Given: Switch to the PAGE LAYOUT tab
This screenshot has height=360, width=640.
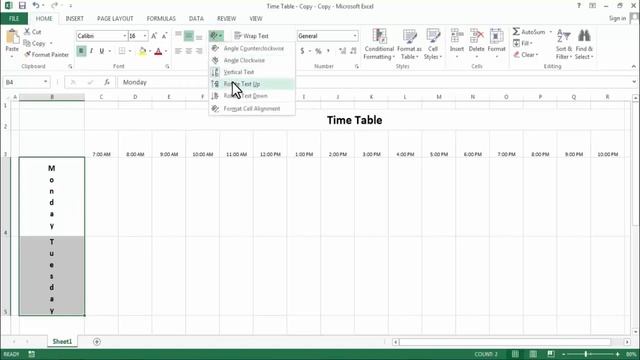Looking at the screenshot, I should point(115,18).
